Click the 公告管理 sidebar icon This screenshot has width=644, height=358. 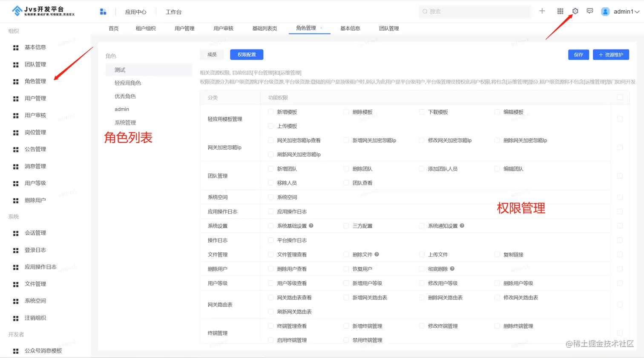16,150
